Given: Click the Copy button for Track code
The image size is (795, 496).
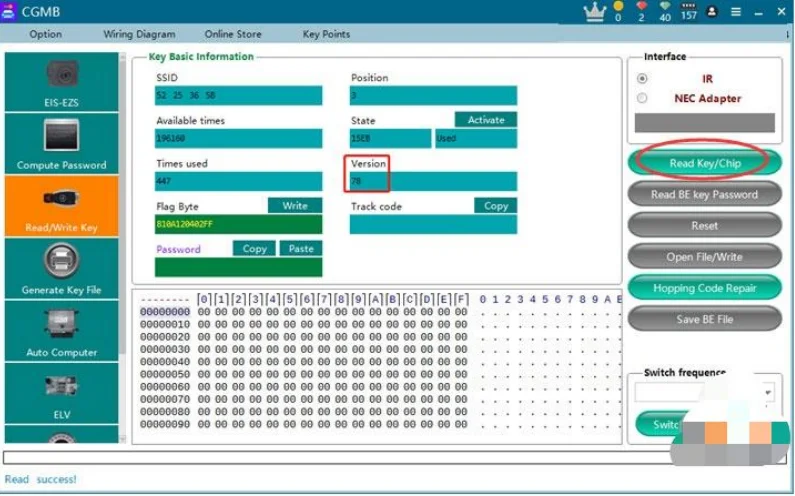Looking at the screenshot, I should [x=495, y=205].
